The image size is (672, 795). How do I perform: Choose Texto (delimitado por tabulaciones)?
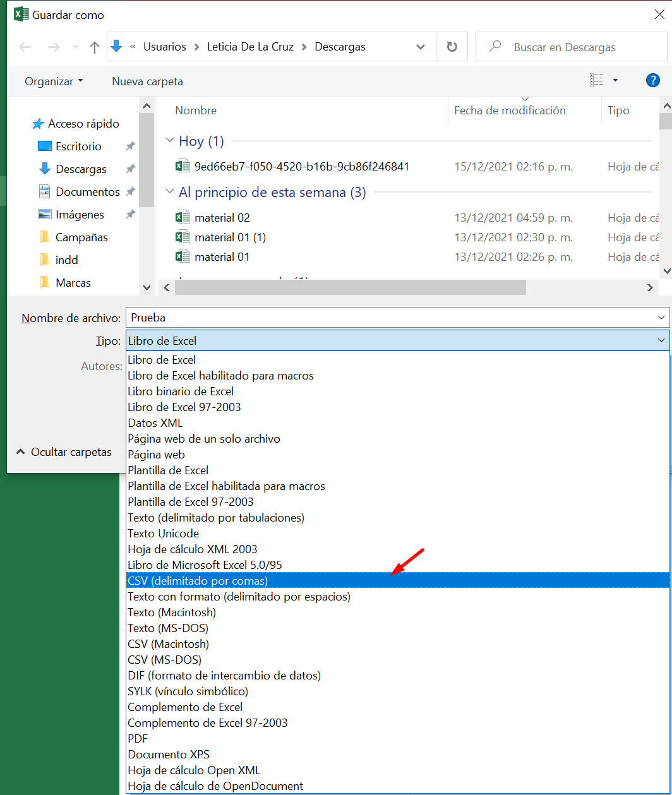click(398, 518)
